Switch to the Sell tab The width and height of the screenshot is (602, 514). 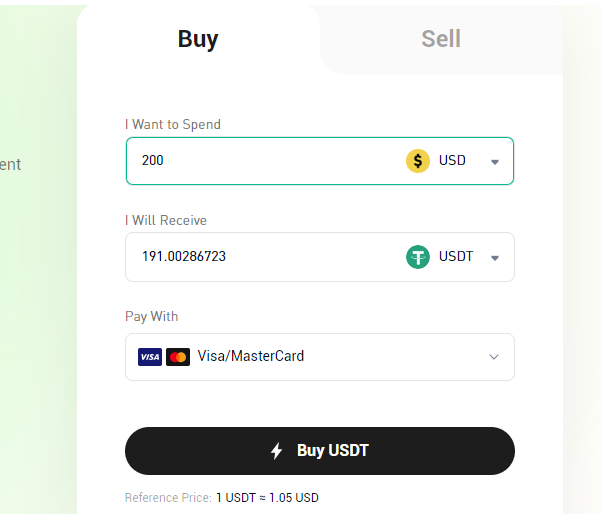(x=441, y=39)
